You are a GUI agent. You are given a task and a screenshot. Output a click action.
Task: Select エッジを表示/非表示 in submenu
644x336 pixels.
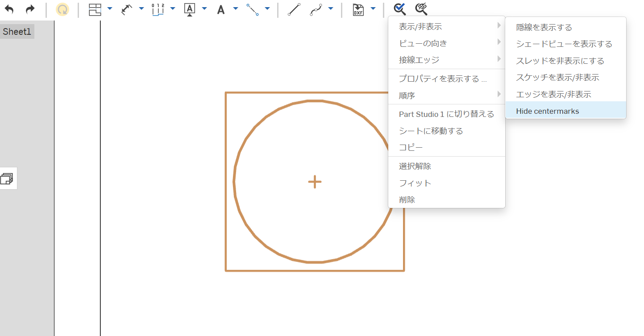pos(565,94)
